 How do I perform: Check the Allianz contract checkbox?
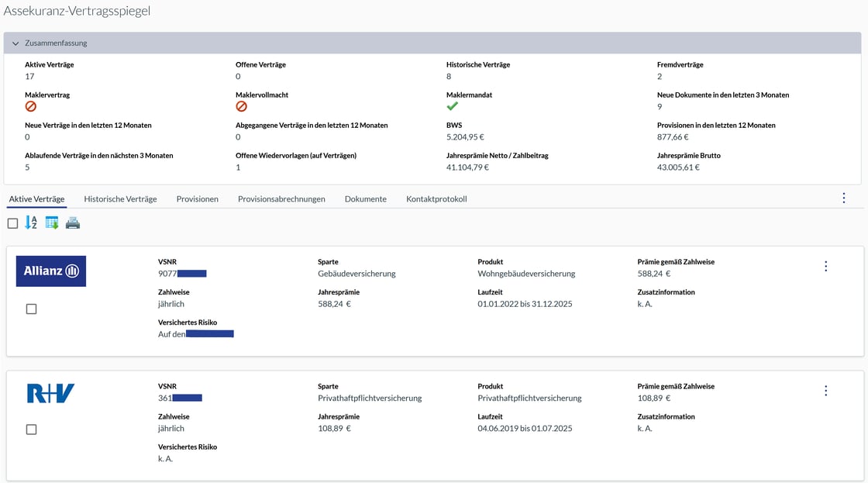tap(31, 309)
